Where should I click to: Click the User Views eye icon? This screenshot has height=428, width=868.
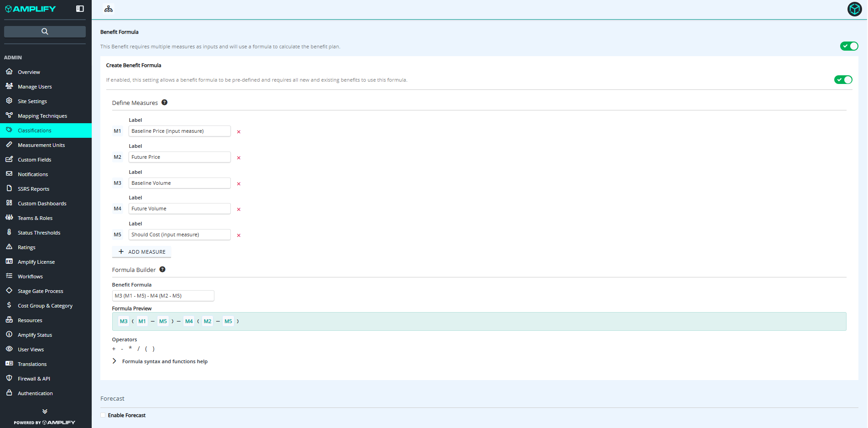tap(9, 349)
